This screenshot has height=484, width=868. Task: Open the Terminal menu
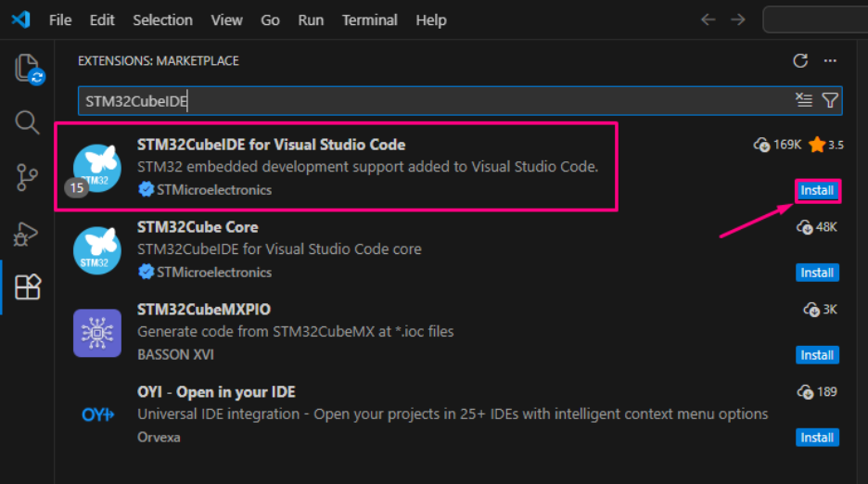coord(369,19)
